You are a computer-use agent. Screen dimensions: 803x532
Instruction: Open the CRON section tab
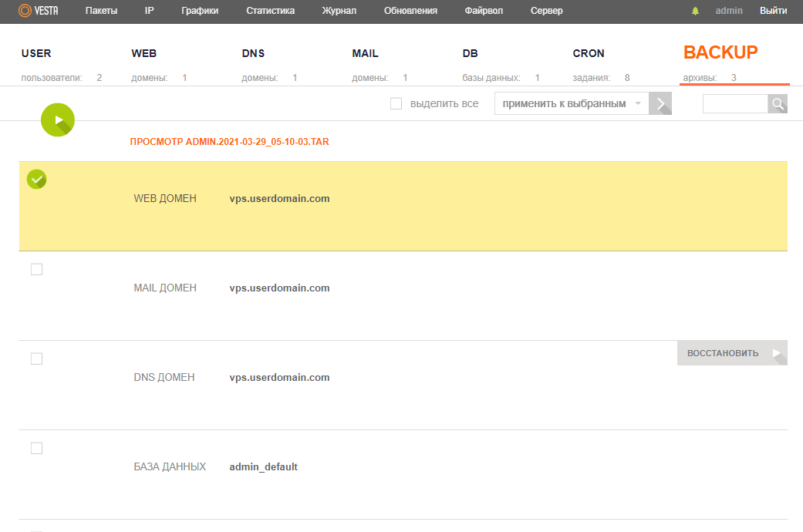[589, 54]
